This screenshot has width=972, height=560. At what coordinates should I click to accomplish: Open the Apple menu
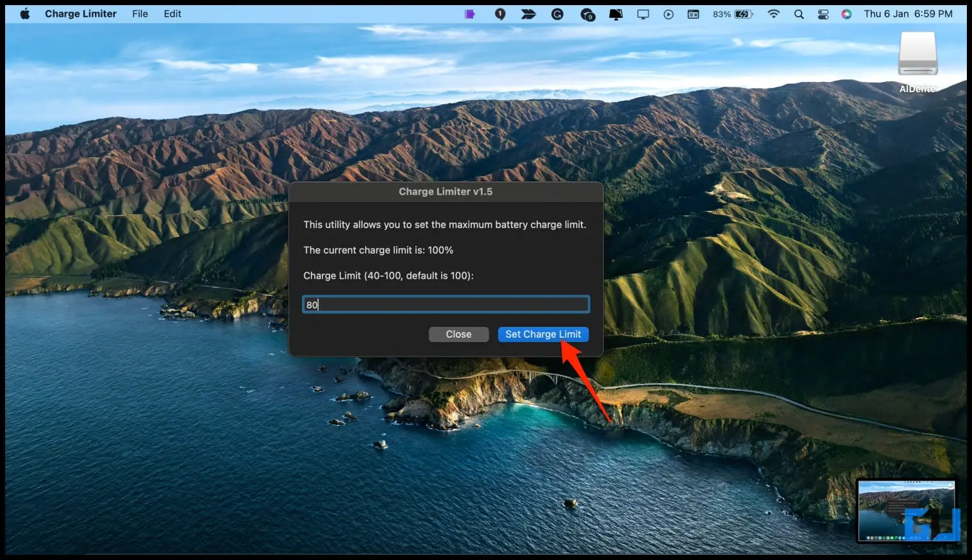(x=25, y=13)
